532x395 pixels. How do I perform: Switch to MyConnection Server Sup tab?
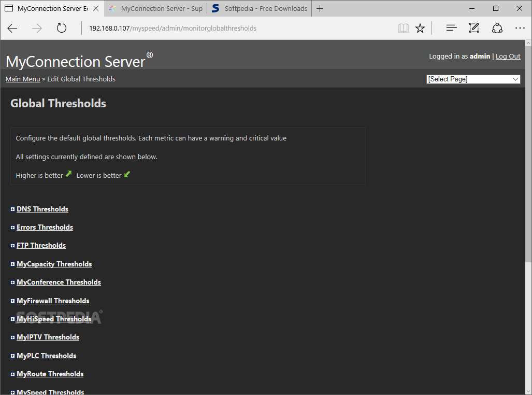(155, 8)
